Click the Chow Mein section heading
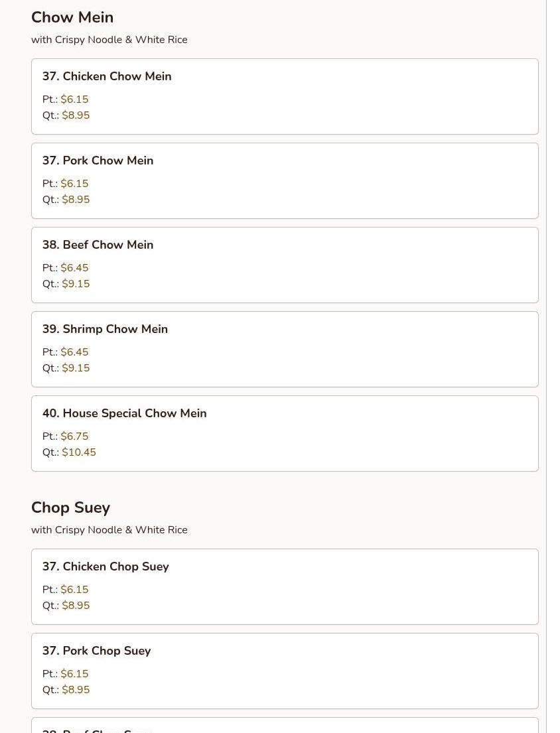The image size is (560, 733). [x=72, y=17]
